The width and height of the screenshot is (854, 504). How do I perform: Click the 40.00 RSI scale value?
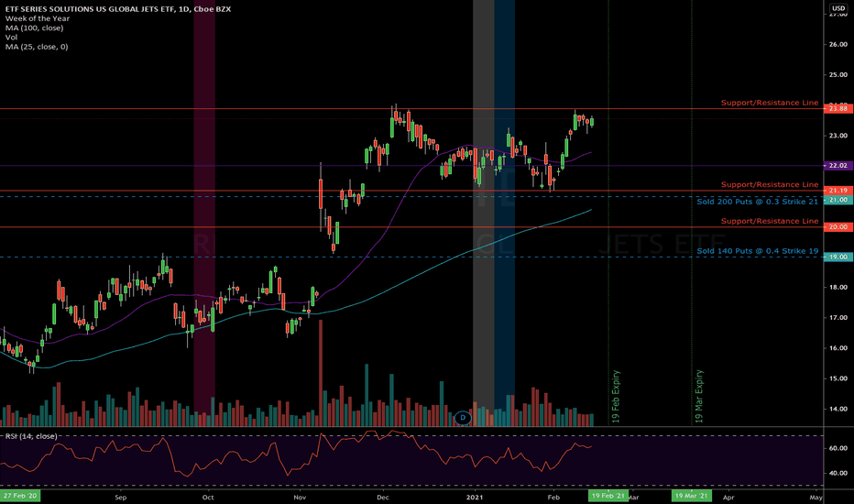coord(838,473)
